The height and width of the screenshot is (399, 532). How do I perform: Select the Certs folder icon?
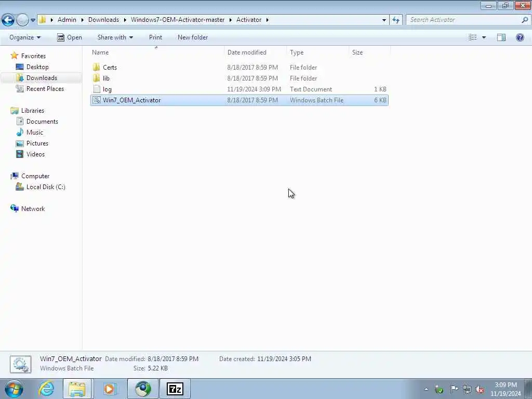(96, 67)
